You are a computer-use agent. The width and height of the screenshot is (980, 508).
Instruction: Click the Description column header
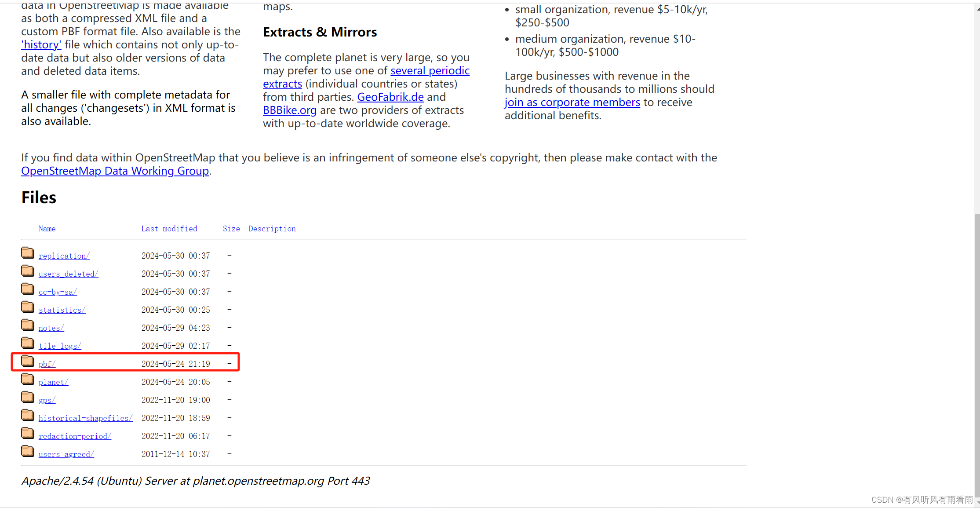coord(272,229)
